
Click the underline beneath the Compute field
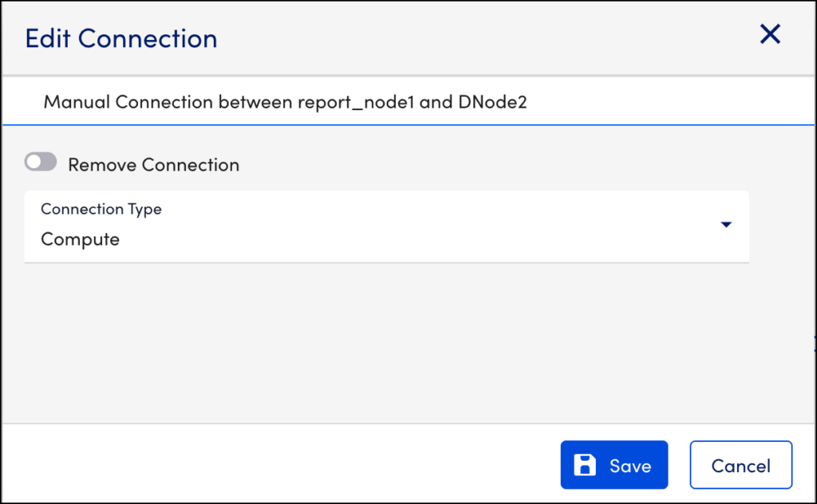(x=386, y=262)
